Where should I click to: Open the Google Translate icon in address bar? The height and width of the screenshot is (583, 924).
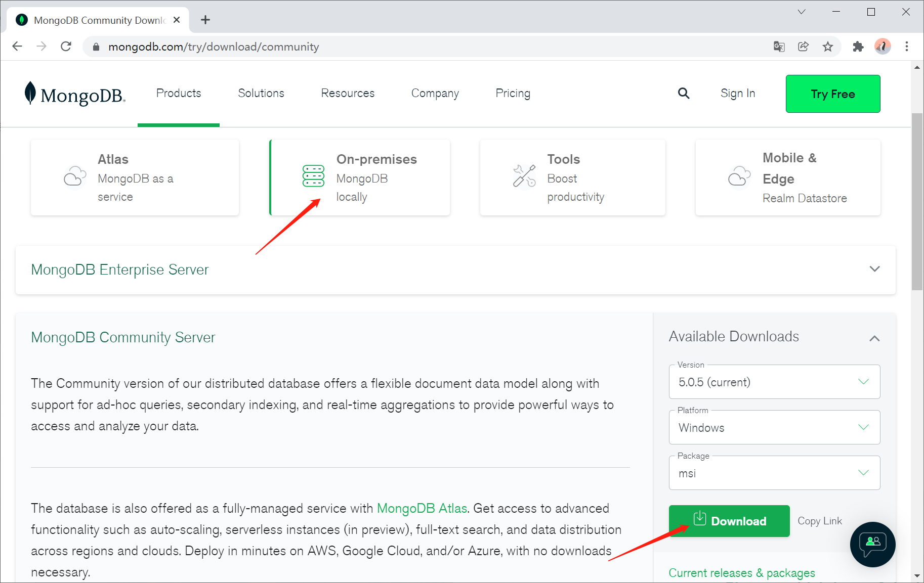[x=779, y=47]
